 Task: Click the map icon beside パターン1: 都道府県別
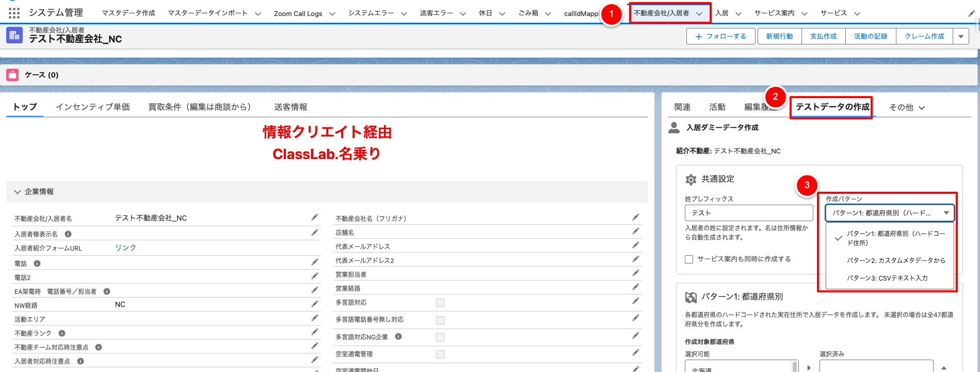[691, 297]
